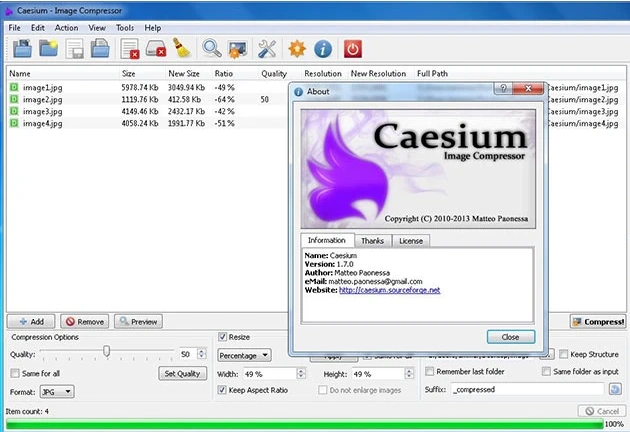
Task: Sort by the Name column header
Action: [x=63, y=74]
